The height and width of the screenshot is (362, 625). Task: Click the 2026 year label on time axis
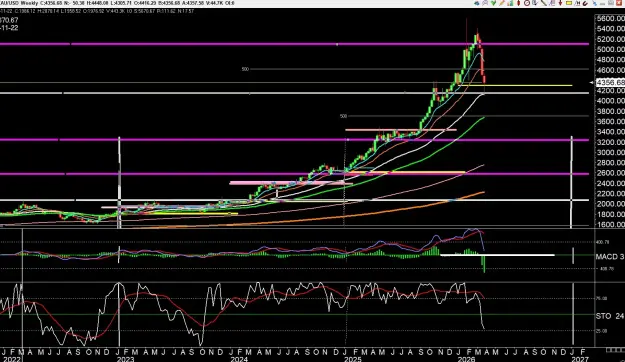click(x=466, y=359)
